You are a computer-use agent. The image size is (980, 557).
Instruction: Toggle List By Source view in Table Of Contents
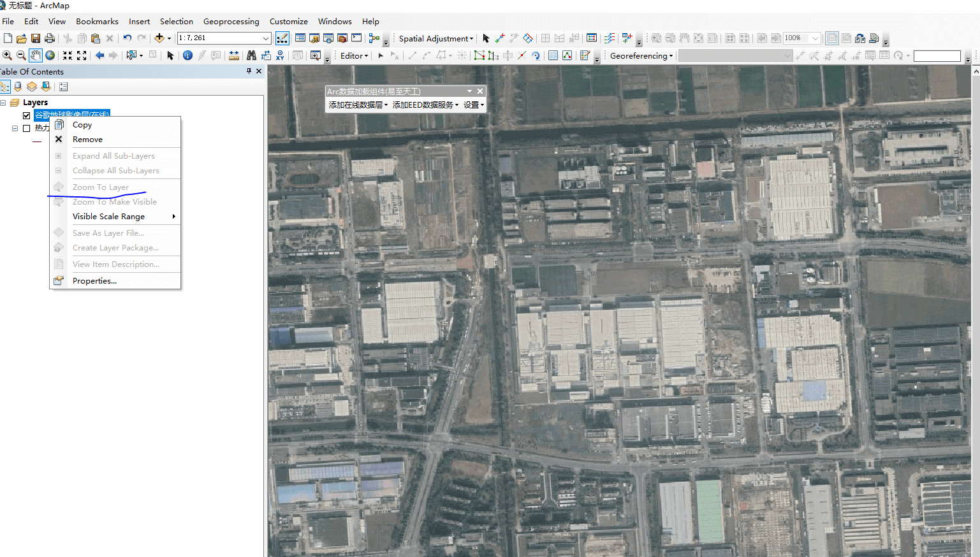point(18,87)
